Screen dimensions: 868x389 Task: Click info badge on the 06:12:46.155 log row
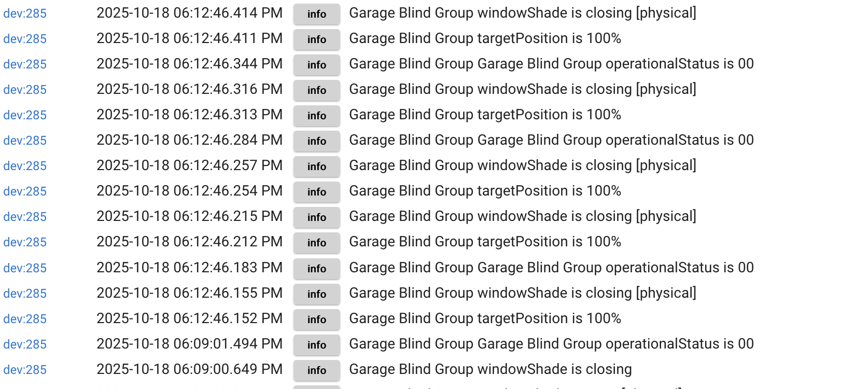316,294
